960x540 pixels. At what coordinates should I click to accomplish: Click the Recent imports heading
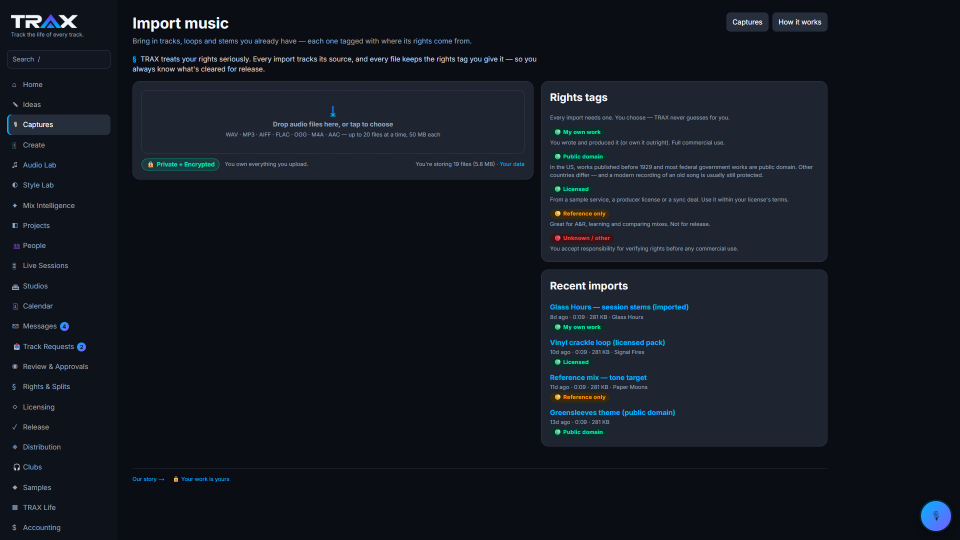pyautogui.click(x=588, y=286)
